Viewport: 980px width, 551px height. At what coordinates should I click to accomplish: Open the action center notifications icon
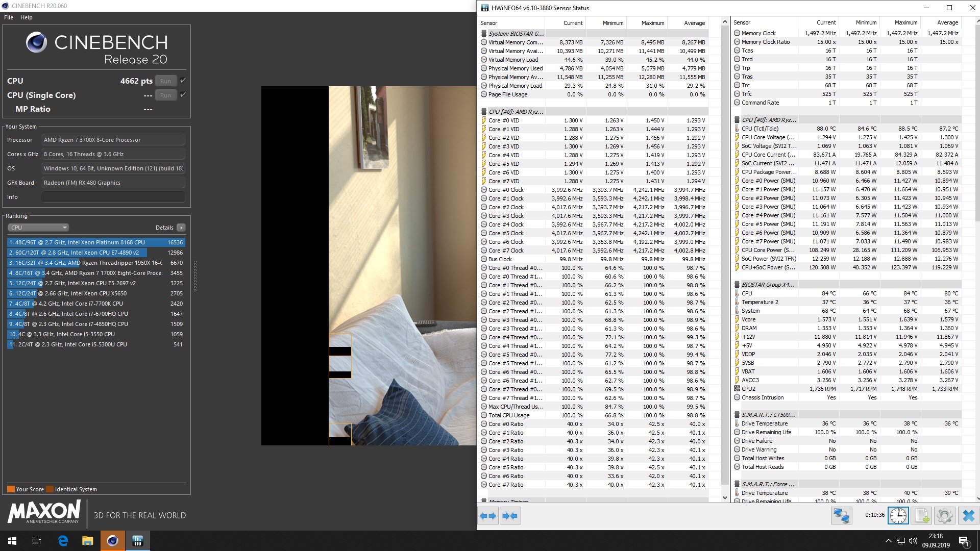point(964,541)
